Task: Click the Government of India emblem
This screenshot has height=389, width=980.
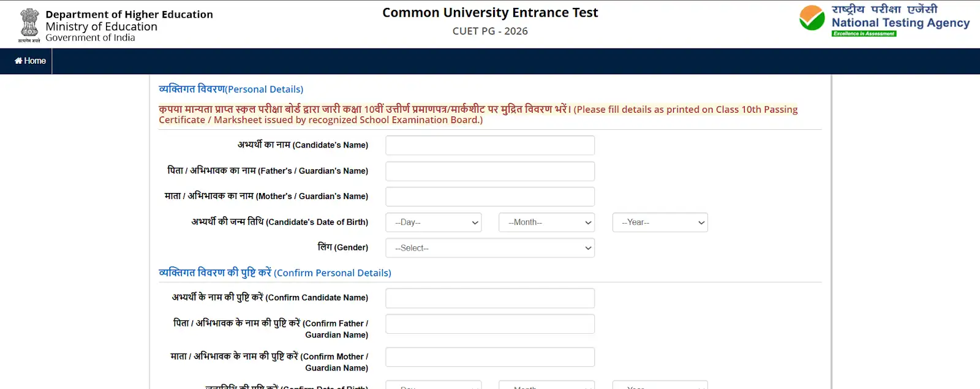Action: (29, 25)
